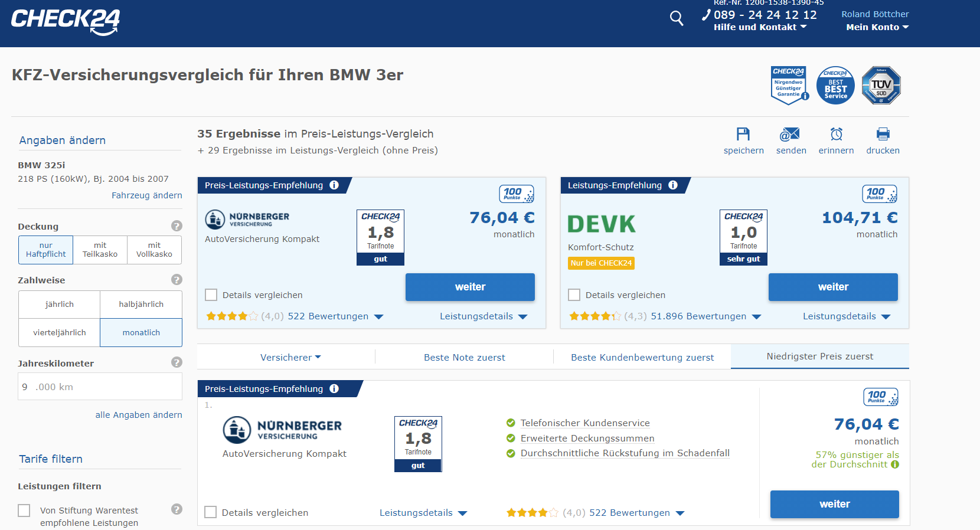Open Erweiterte Deckungssummen info link

point(587,438)
